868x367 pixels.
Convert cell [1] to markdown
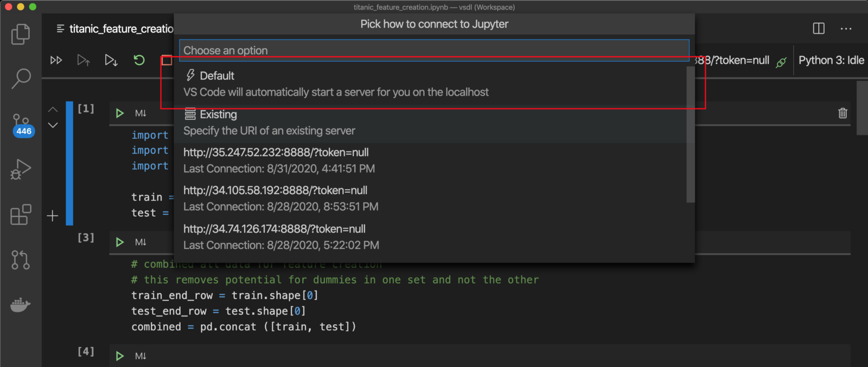(141, 113)
